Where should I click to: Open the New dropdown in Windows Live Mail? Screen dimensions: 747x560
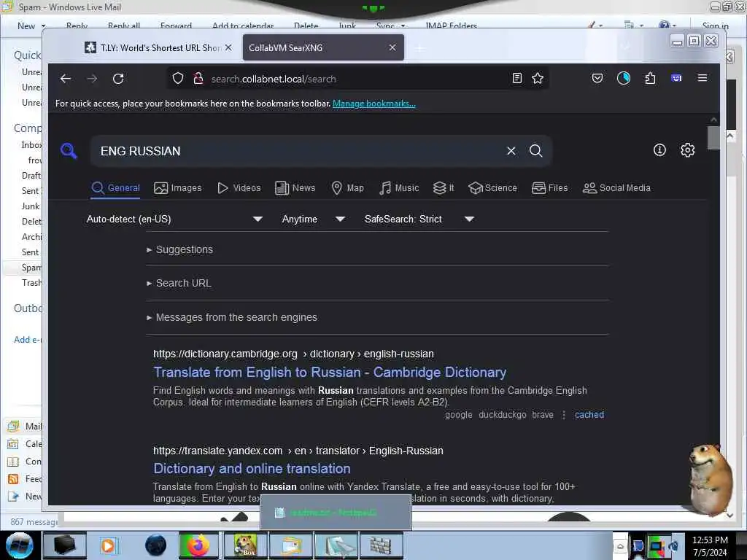(x=43, y=26)
